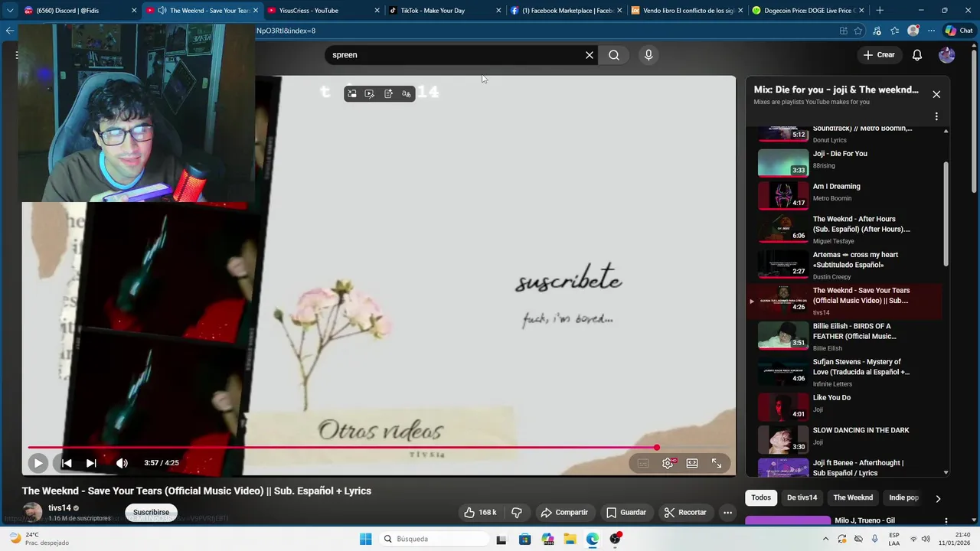This screenshot has height=551, width=980.
Task: Switch to the YisusCriess YouTube tab
Action: click(x=323, y=11)
